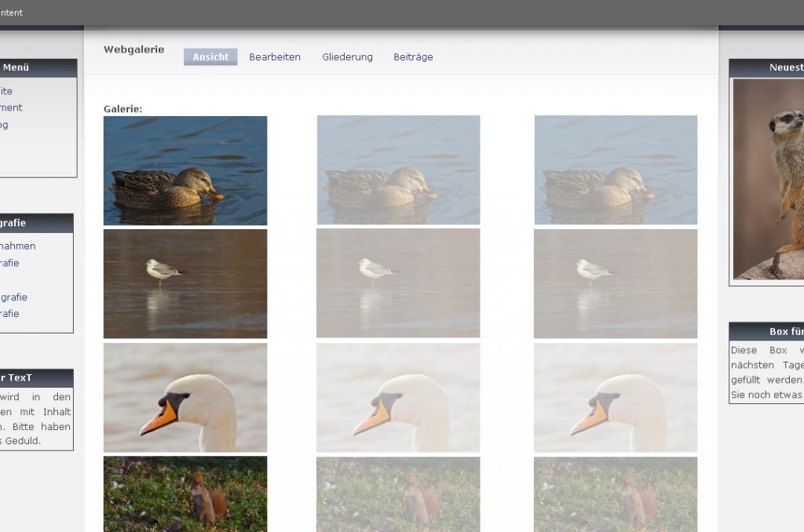
Task: Click the Webgalerie page title
Action: pyautogui.click(x=133, y=49)
